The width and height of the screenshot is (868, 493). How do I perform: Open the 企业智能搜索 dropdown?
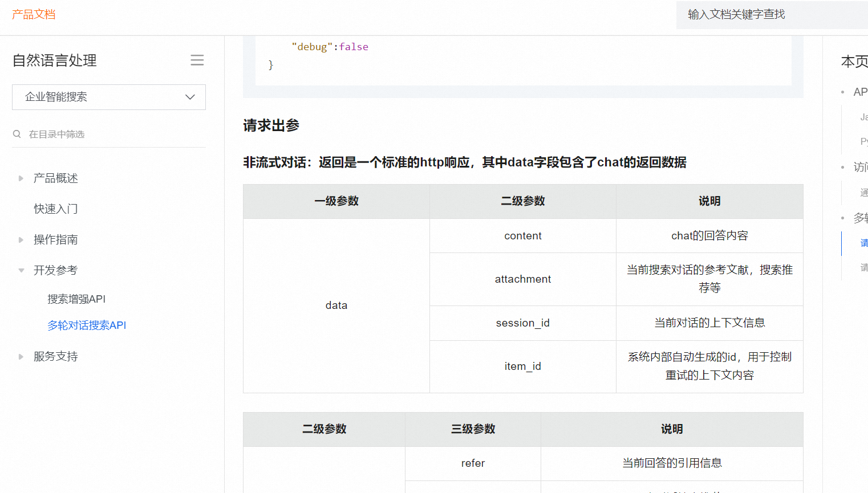[109, 97]
